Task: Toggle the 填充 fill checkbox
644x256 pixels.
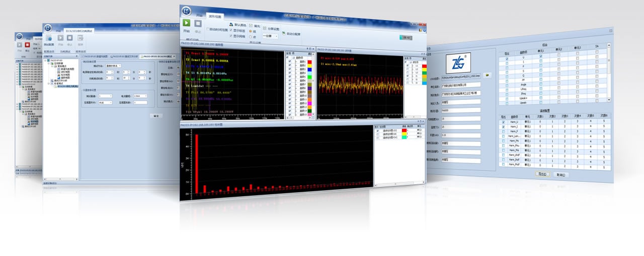Action: (251, 25)
